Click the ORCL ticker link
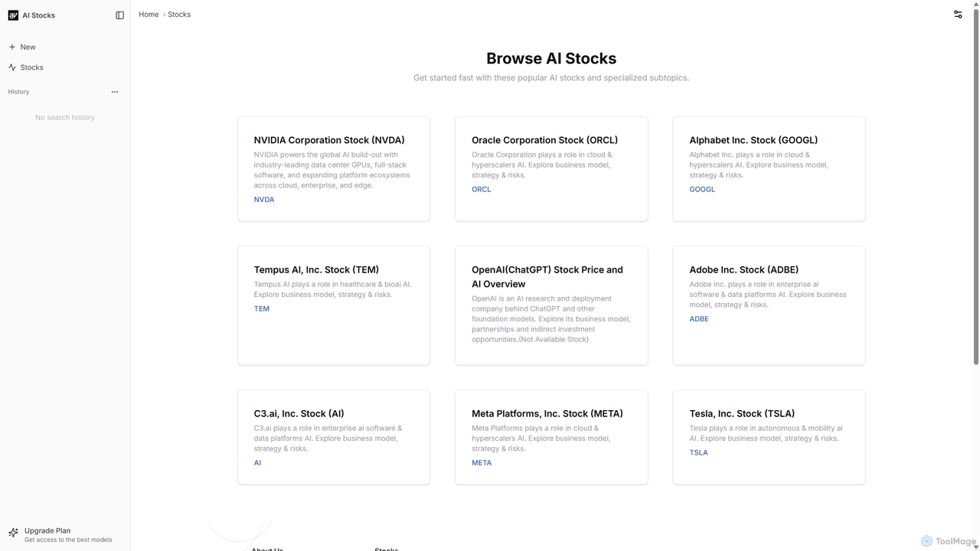The height and width of the screenshot is (551, 980). click(482, 190)
